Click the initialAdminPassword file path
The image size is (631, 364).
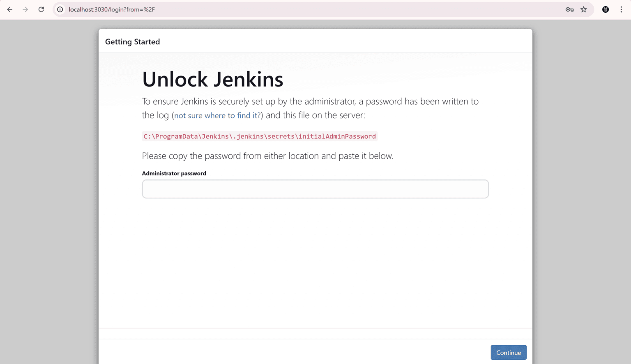(260, 136)
